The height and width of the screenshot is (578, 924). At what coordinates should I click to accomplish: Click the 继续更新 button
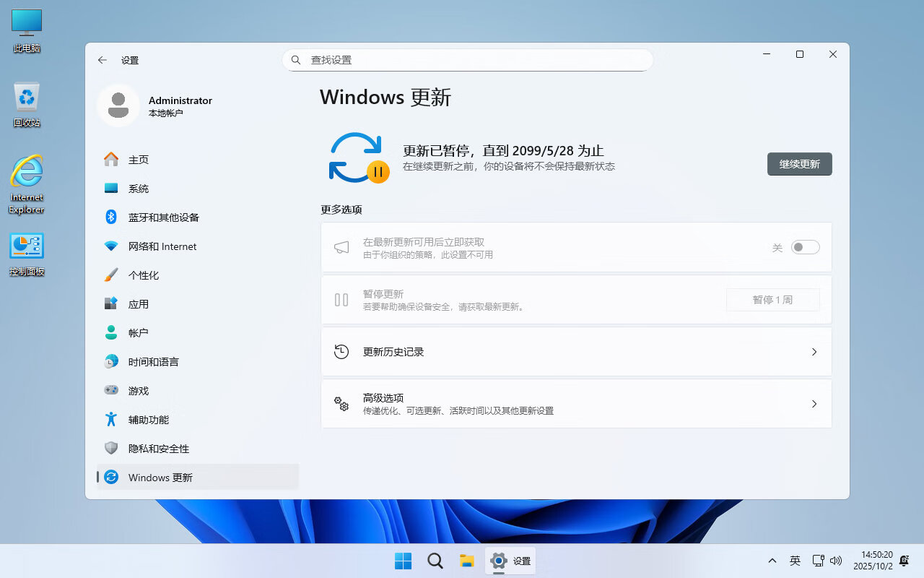coord(799,164)
